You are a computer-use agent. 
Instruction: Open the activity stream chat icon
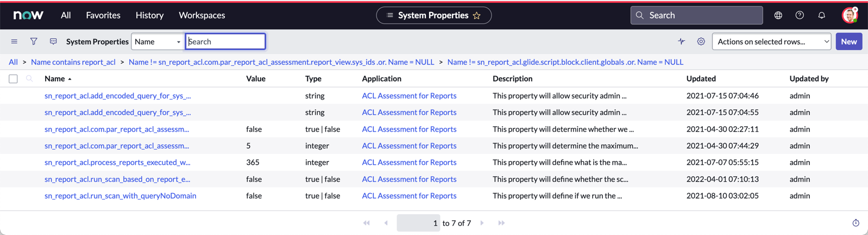coord(53,41)
